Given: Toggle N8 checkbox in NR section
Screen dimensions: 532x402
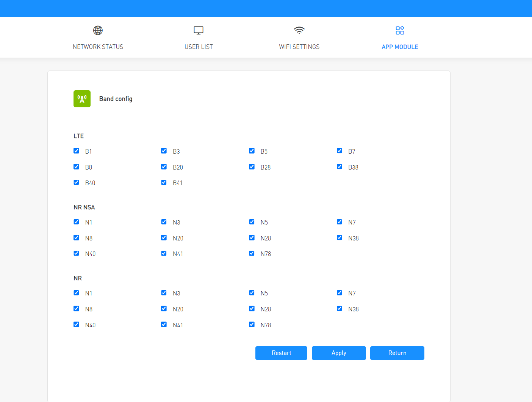Looking at the screenshot, I should (x=76, y=308).
